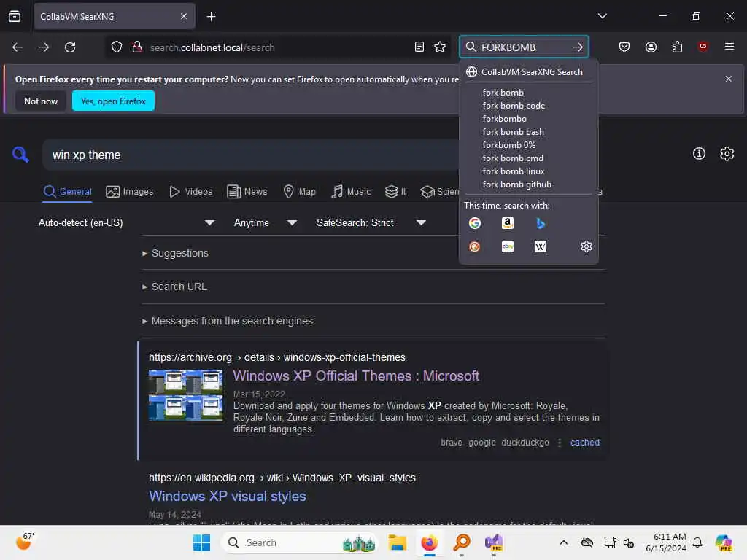The width and height of the screenshot is (747, 560).
Task: Expand Messages from the search engines
Action: [x=228, y=321]
